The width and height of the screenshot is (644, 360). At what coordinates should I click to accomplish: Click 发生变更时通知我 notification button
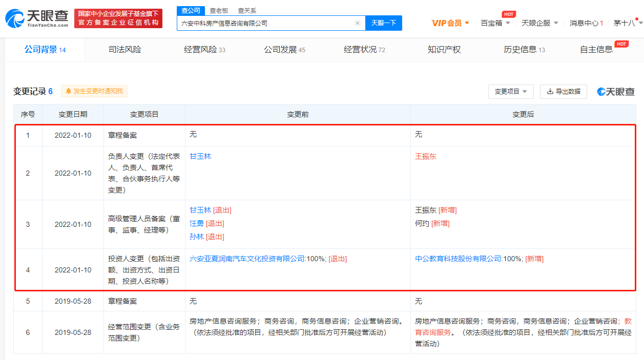click(x=94, y=91)
